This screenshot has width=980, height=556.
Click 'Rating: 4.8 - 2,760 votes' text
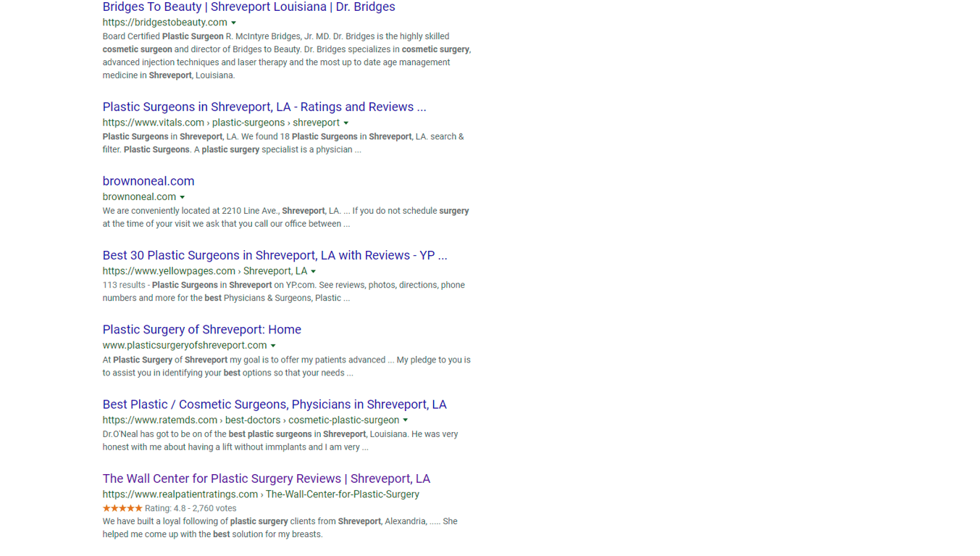(190, 508)
